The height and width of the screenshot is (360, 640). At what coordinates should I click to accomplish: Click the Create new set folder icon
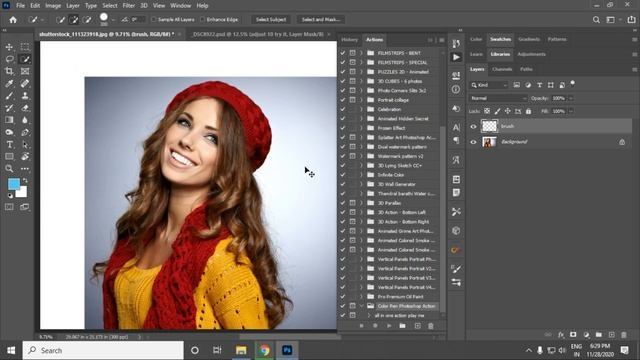coord(402,326)
